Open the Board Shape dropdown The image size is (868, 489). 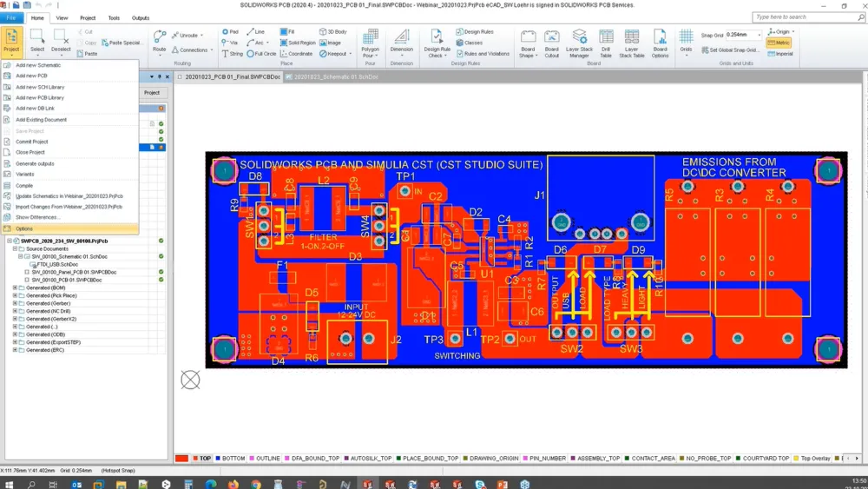528,43
